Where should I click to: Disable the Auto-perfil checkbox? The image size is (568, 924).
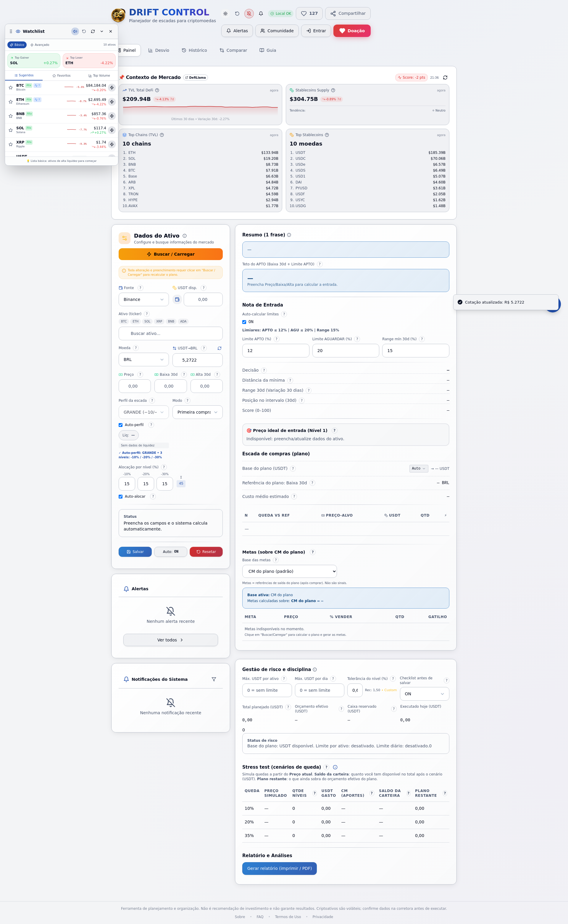pos(121,425)
